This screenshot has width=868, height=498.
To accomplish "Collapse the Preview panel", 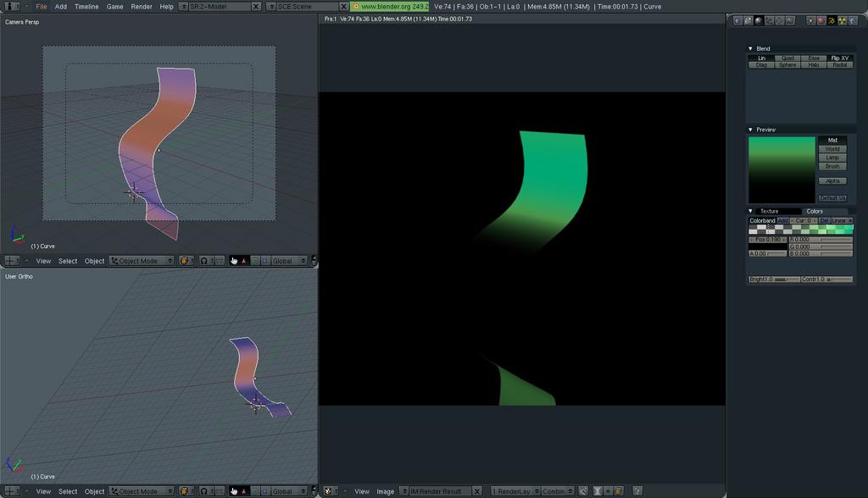I will tap(750, 130).
